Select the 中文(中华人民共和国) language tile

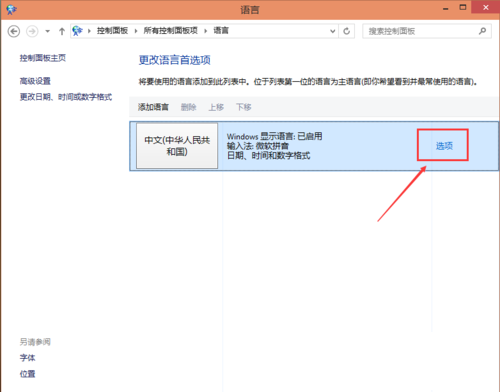click(x=177, y=146)
